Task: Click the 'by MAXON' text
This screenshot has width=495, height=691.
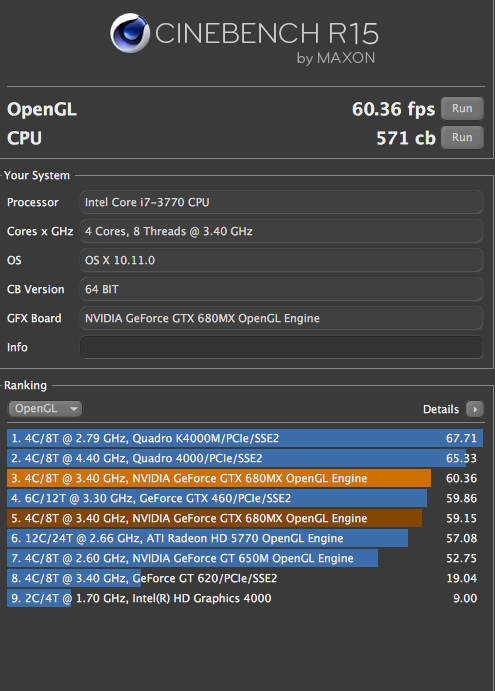Action: (336, 58)
